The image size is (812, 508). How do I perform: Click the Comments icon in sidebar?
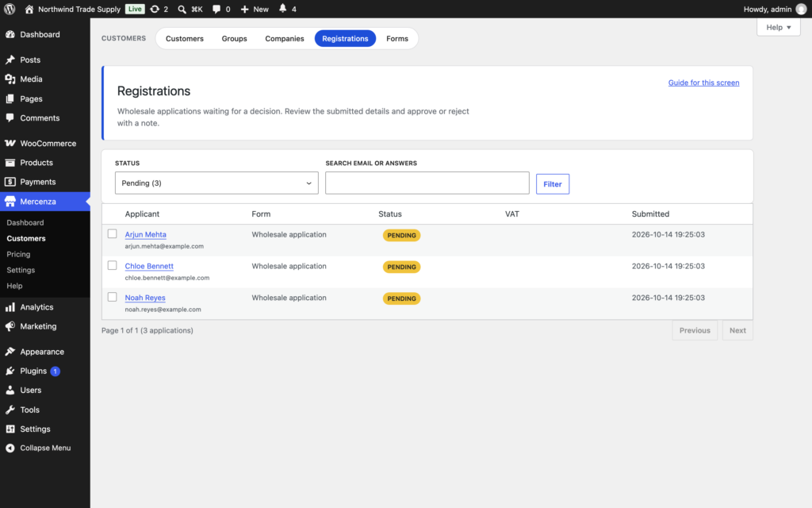pyautogui.click(x=10, y=117)
